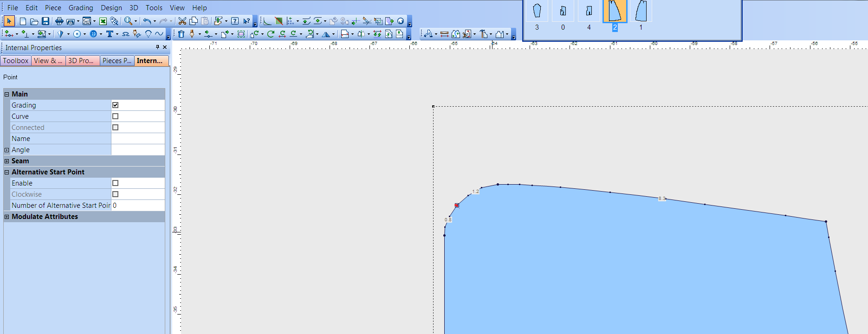Click the What's This pointer help icon
Screen dimensions: 868x334
click(246, 21)
